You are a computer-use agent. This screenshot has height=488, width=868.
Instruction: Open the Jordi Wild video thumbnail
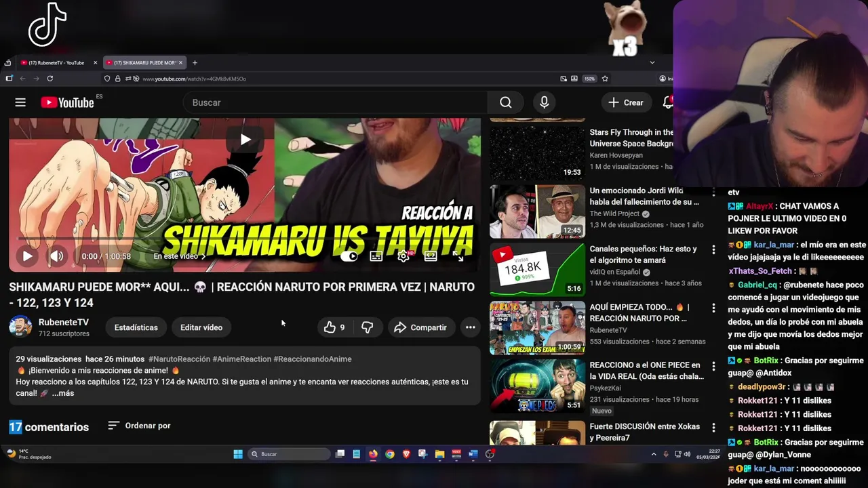pyautogui.click(x=537, y=211)
